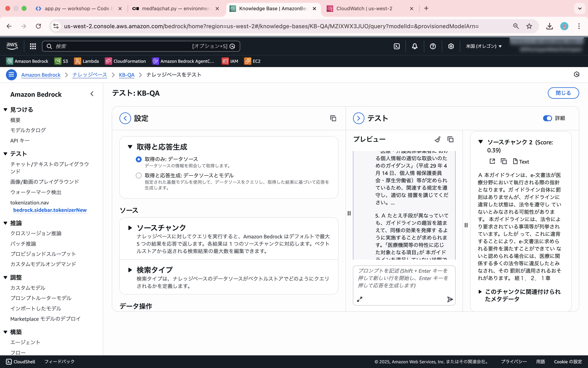This screenshot has width=588, height=368.
Task: Click the AWS logo home icon
Action: 12,46
